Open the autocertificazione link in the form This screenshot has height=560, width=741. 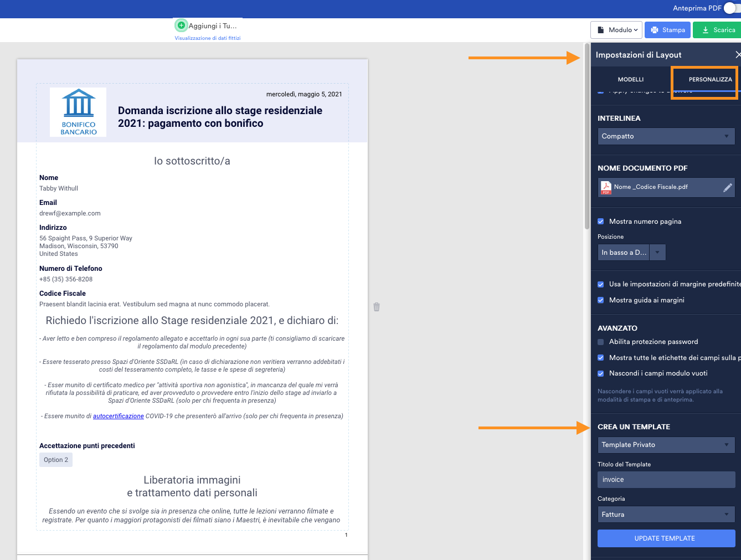click(x=118, y=415)
